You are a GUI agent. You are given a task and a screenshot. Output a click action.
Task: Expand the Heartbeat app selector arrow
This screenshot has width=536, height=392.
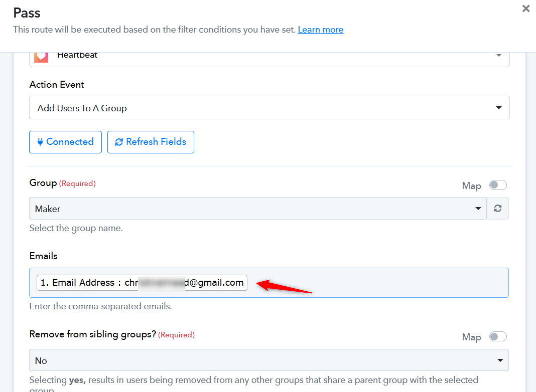499,55
